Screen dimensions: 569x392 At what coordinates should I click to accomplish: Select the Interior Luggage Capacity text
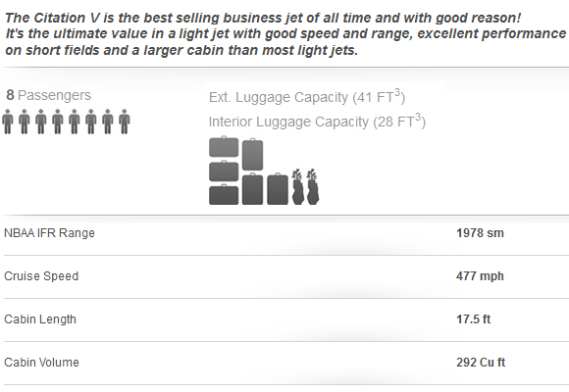pos(317,122)
